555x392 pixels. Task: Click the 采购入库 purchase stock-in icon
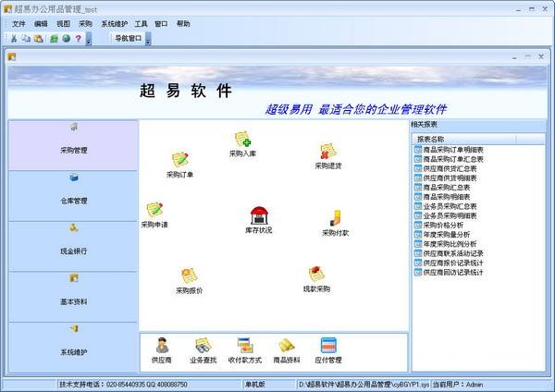(242, 140)
